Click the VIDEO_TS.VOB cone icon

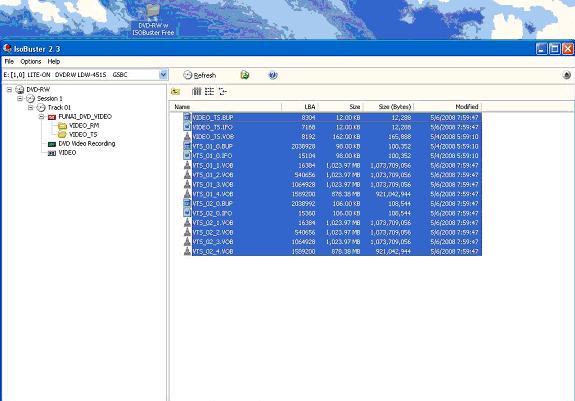pos(187,136)
